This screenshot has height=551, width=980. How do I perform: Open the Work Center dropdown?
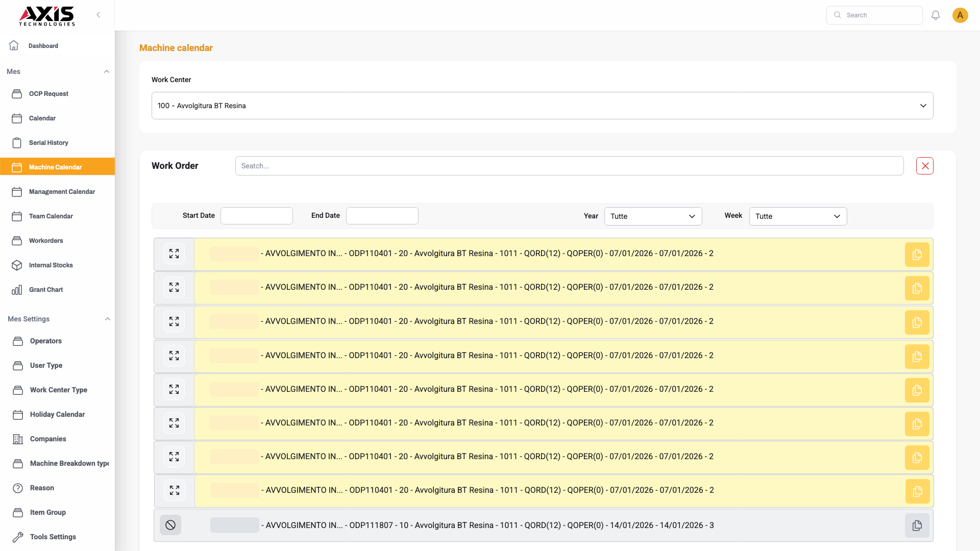pos(542,106)
